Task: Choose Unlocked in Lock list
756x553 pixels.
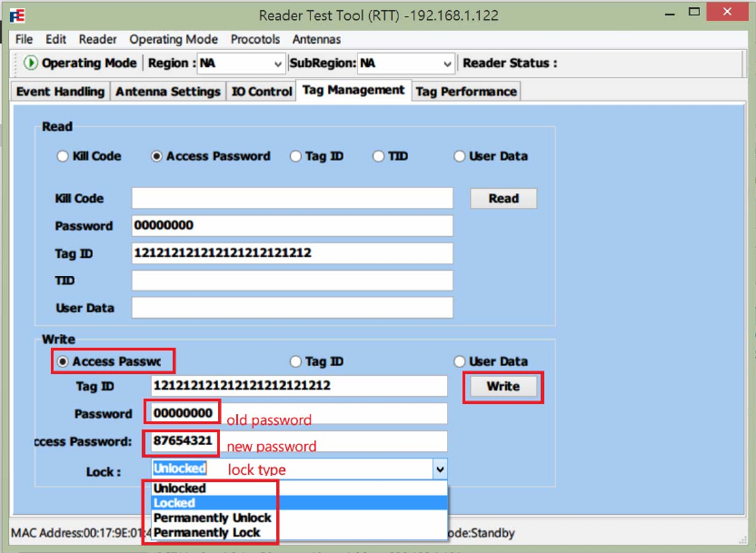Action: pos(300,488)
